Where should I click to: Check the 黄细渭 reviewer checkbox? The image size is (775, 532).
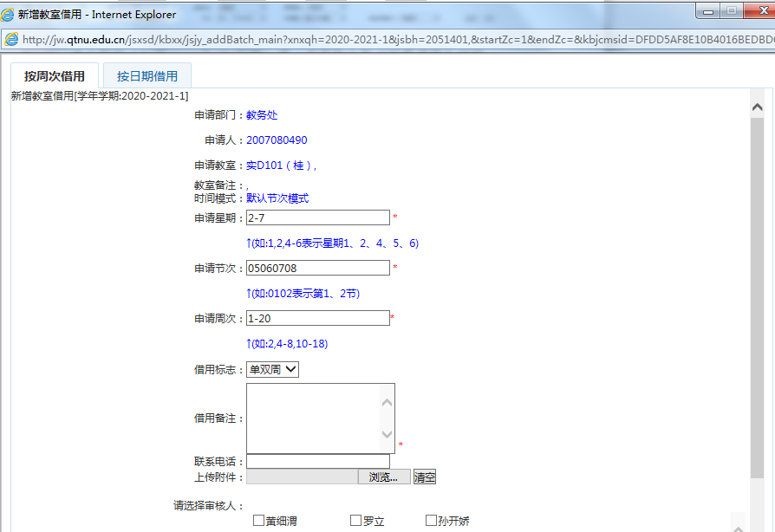tap(258, 520)
